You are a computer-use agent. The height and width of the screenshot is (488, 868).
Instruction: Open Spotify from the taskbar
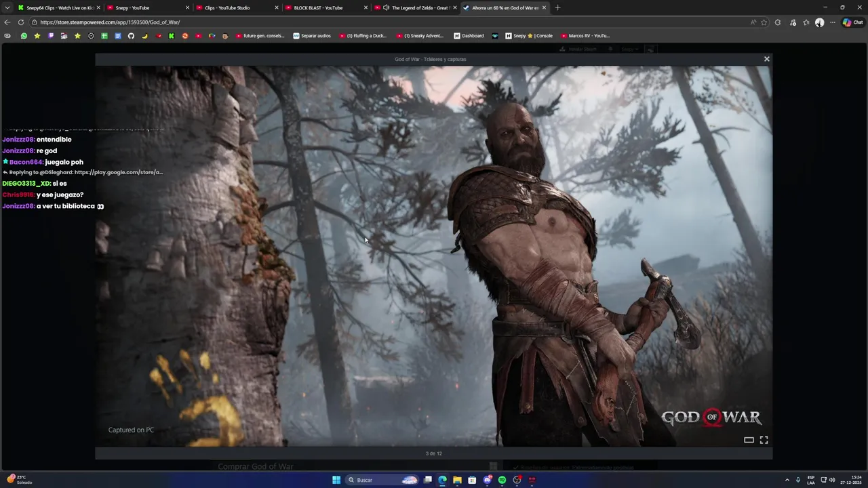tap(502, 480)
